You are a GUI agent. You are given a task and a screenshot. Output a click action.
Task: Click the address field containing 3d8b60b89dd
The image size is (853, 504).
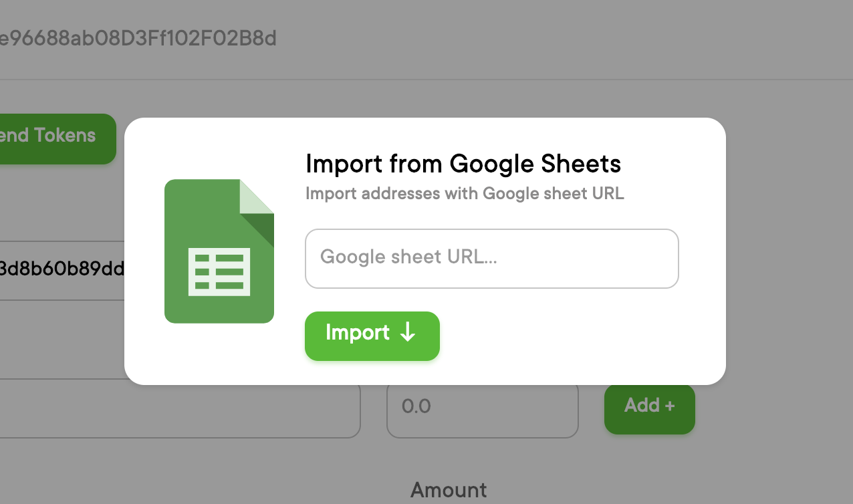click(62, 270)
